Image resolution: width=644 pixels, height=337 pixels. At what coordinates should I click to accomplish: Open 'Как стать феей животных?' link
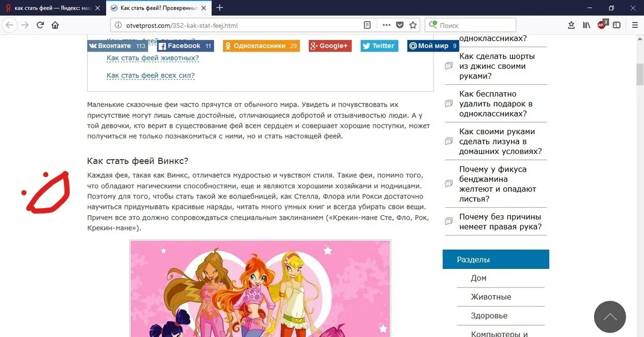(152, 58)
